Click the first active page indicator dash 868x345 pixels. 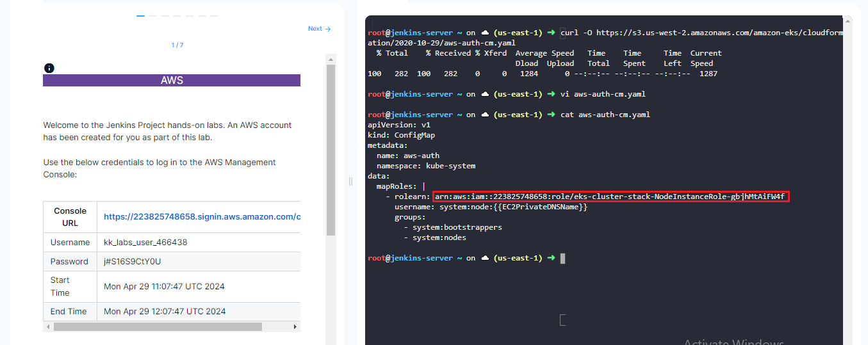click(x=140, y=16)
